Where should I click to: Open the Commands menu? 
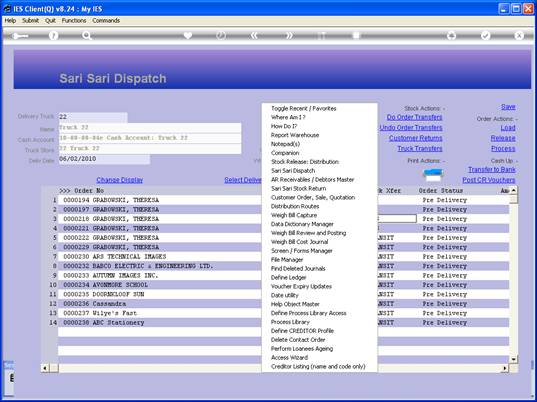[x=106, y=21]
